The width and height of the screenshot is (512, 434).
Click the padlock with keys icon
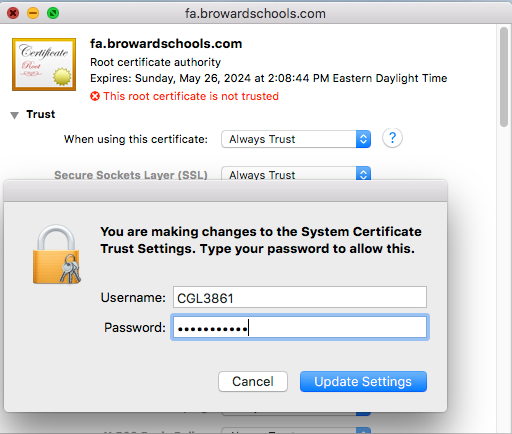[57, 255]
